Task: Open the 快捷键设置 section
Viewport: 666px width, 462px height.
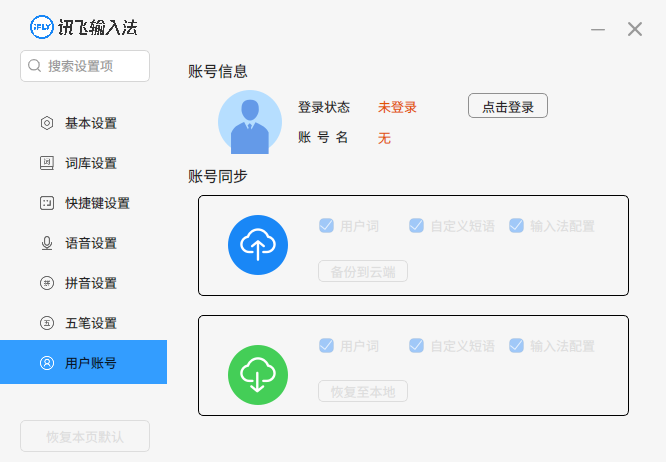Action: [83, 203]
